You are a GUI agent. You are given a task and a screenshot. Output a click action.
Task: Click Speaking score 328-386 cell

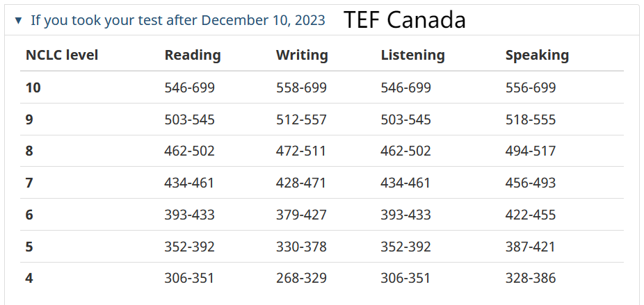(x=531, y=279)
